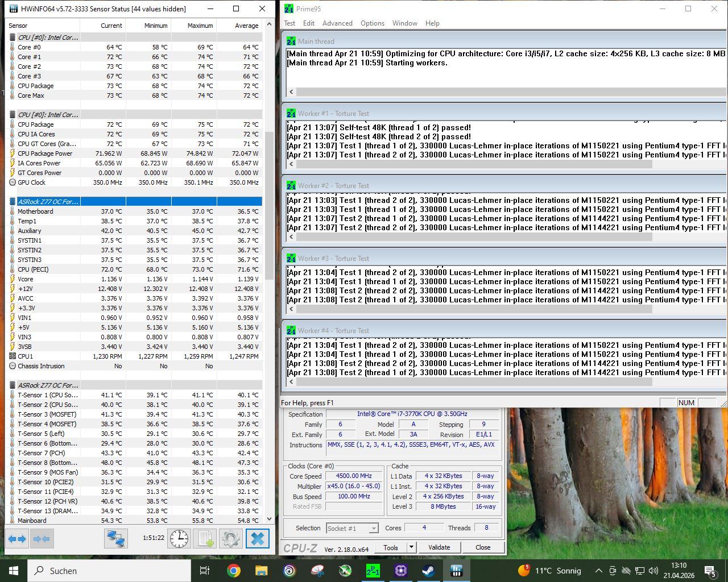Screen dimensions: 728x582
Task: Click HWiNFO scrollbar down arrow
Action: click(x=270, y=518)
